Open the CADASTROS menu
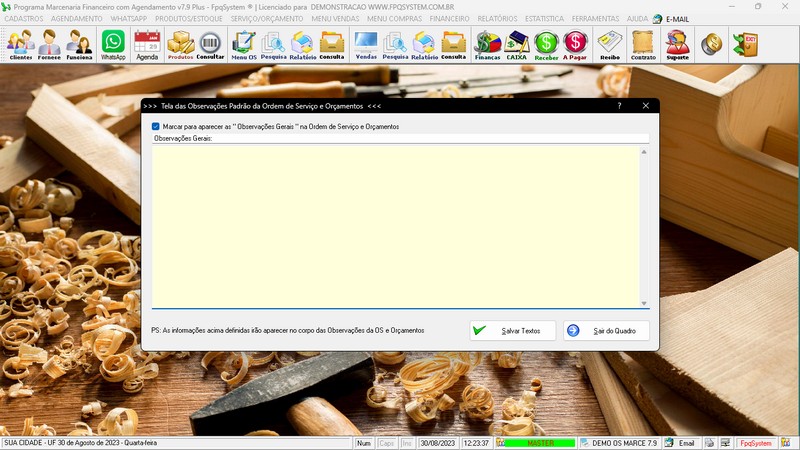The image size is (800, 450). 24,19
